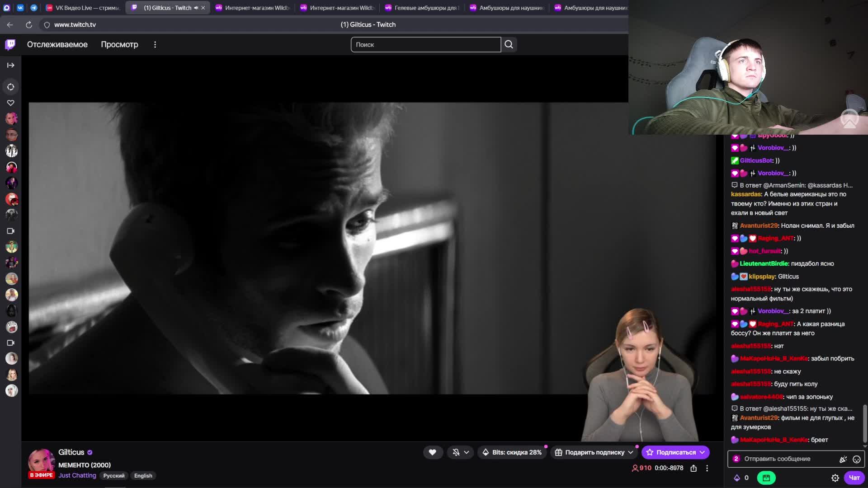Click the party popper icon in chat input
Viewport: 868px width, 488px height.
point(843,459)
